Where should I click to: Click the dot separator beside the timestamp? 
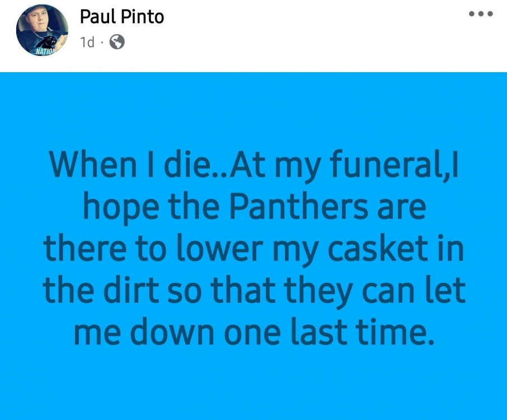point(102,42)
